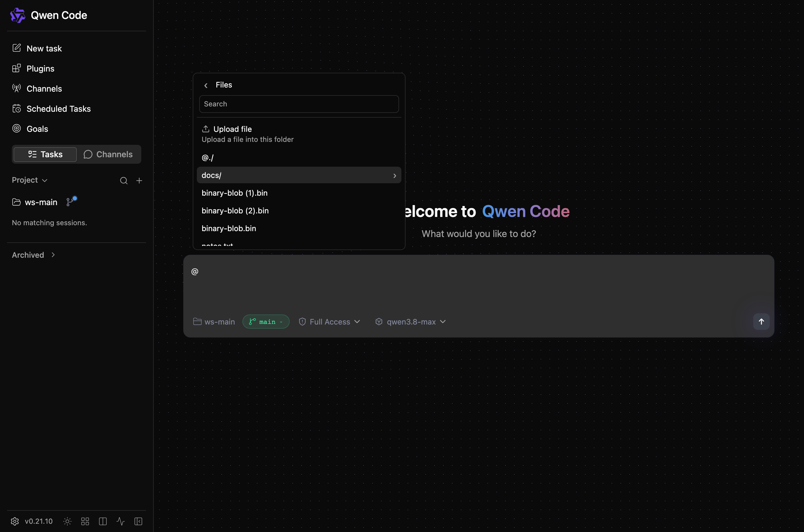Select binary-blob.bin file
Viewport: 804px width, 532px height.
(299, 228)
